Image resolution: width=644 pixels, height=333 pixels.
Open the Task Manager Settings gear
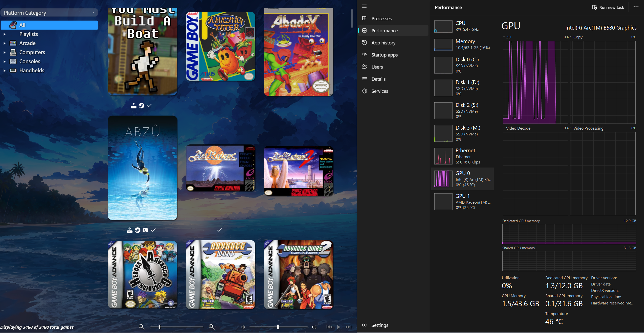coord(364,325)
